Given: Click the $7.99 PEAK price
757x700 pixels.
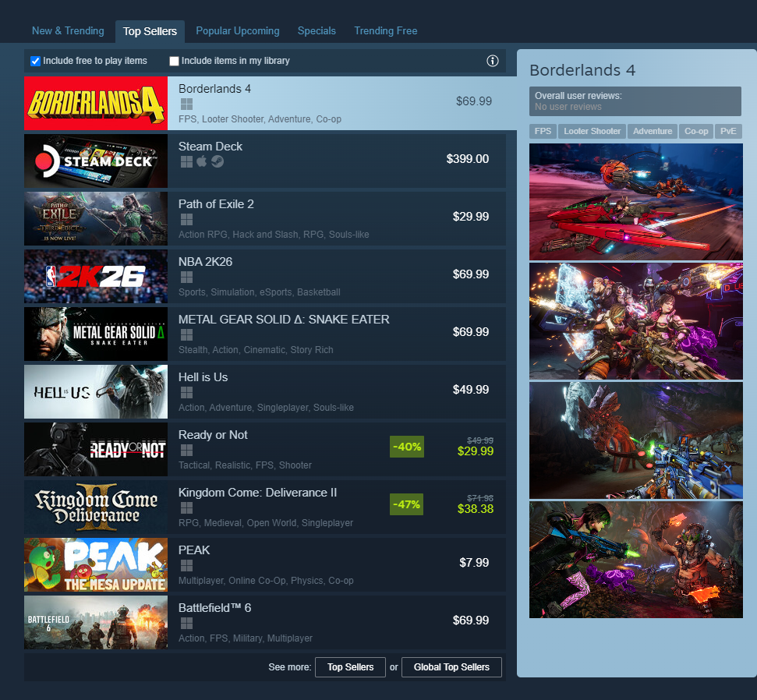Looking at the screenshot, I should point(474,562).
